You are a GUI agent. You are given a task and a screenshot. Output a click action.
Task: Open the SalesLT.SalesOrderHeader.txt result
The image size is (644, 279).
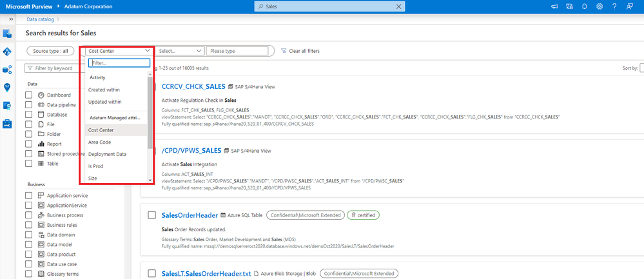point(206,274)
